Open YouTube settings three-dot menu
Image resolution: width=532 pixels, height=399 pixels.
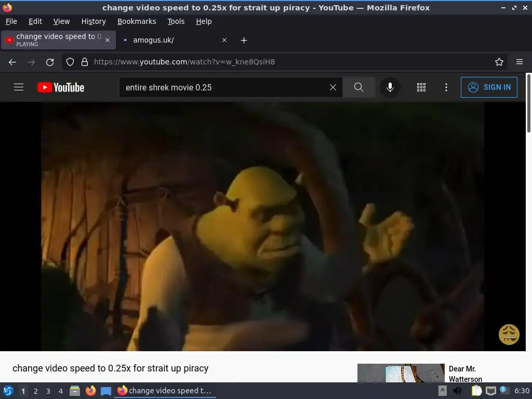[x=446, y=87]
